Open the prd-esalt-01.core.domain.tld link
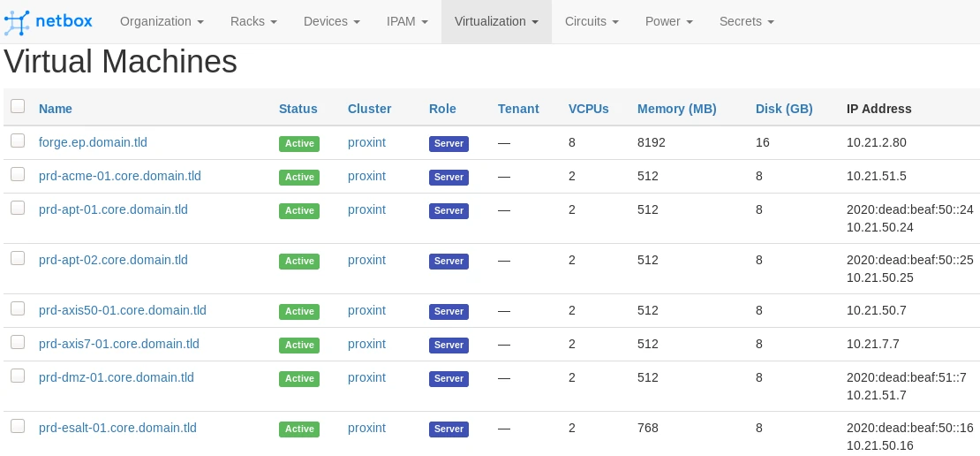980x456 pixels. pyautogui.click(x=117, y=428)
